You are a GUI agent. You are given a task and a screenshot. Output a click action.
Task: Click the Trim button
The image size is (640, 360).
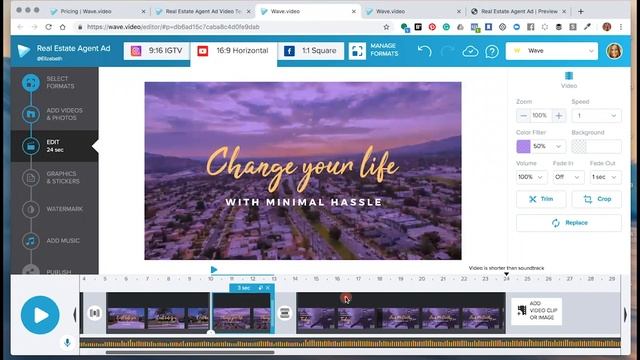point(541,199)
